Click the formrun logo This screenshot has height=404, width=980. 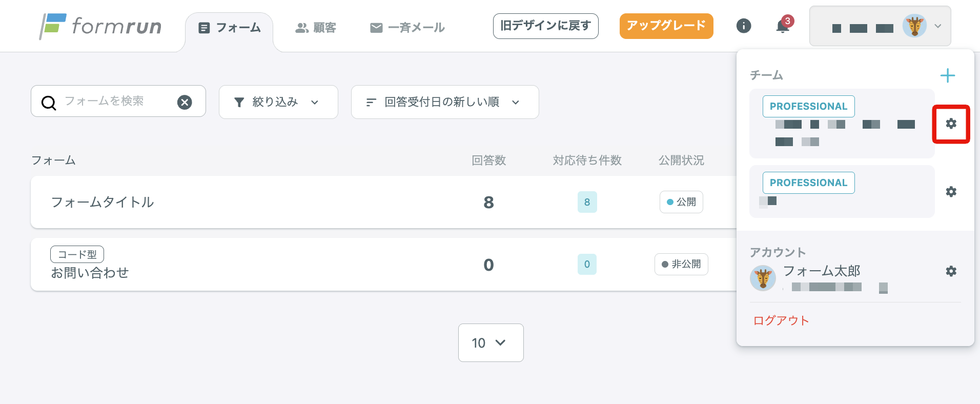[x=101, y=26]
